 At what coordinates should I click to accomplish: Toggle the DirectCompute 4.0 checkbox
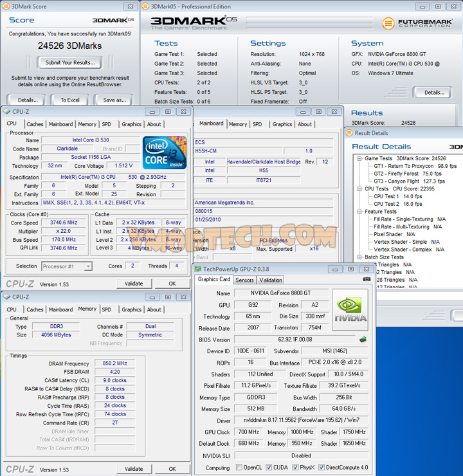322,467
